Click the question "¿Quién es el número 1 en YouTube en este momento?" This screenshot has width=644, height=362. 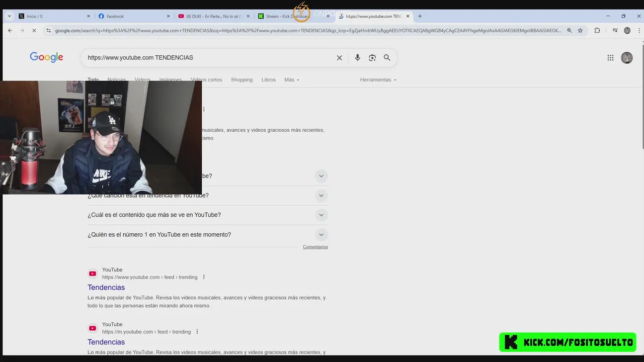pyautogui.click(x=159, y=235)
